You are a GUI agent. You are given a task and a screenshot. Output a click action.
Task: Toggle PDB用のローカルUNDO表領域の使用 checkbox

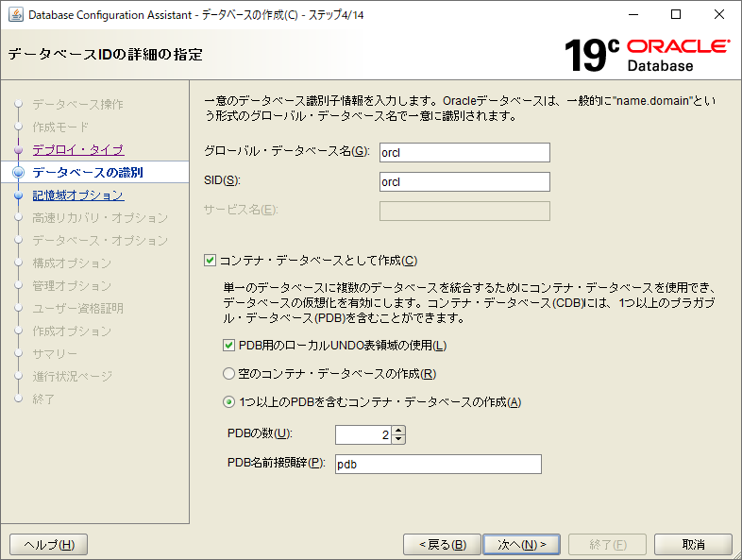(x=228, y=346)
